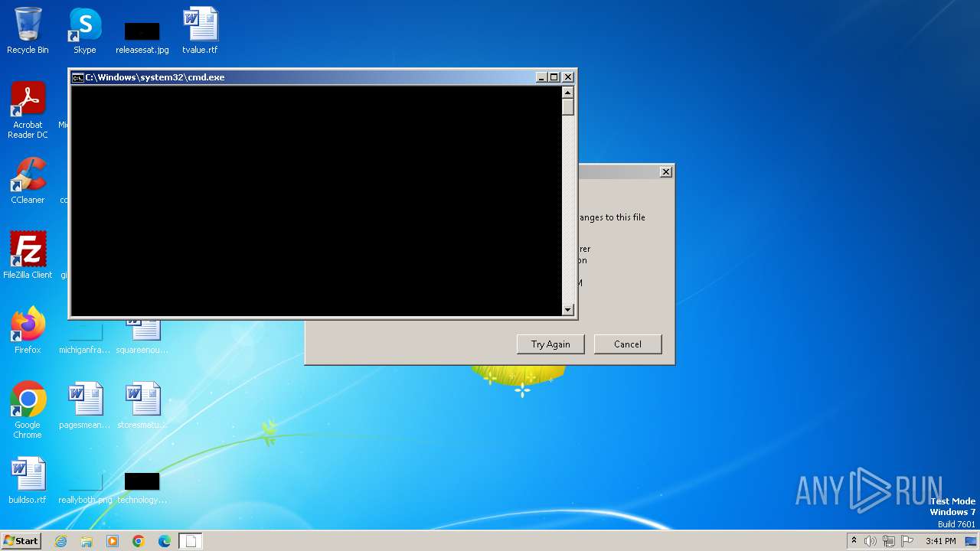The image size is (980, 551).
Task: Select the squareenou document icon
Action: (x=142, y=337)
